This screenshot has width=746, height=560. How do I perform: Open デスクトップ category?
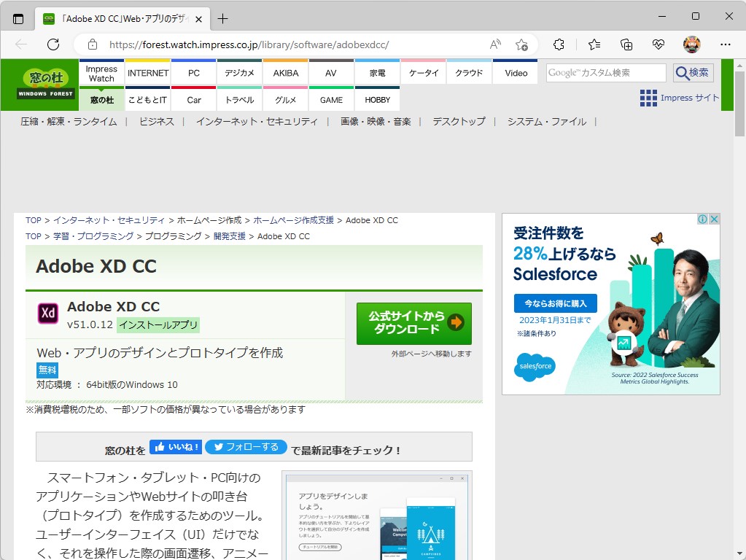(x=459, y=122)
